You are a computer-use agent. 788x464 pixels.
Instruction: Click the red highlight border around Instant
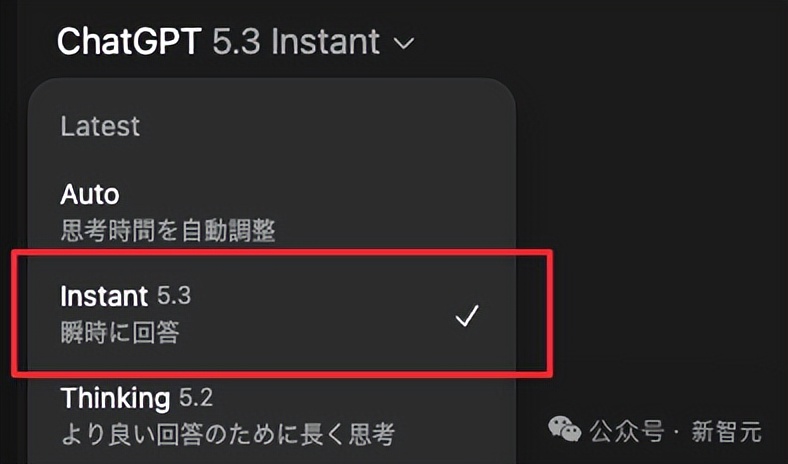pos(282,252)
